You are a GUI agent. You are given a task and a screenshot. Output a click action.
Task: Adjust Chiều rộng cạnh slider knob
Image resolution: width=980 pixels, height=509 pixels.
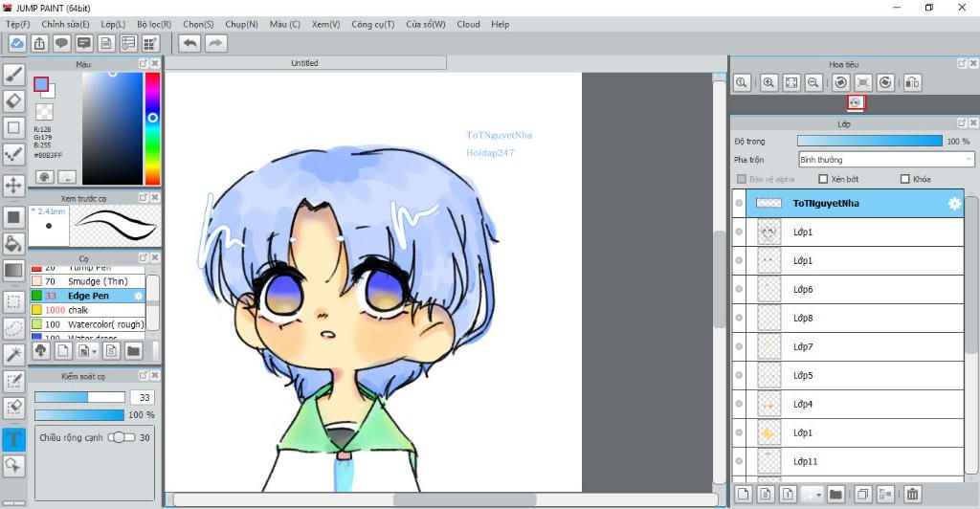[118, 438]
